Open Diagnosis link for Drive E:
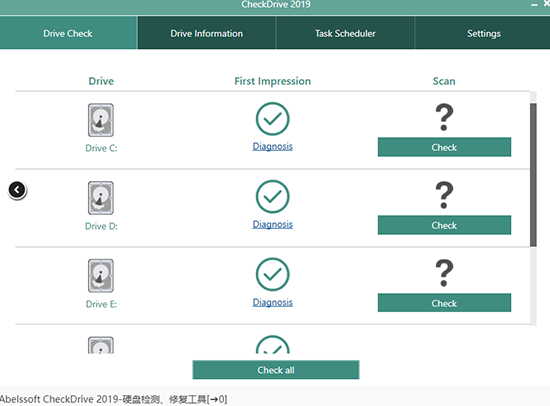Viewport: 550px width, 406px height. pos(273,302)
